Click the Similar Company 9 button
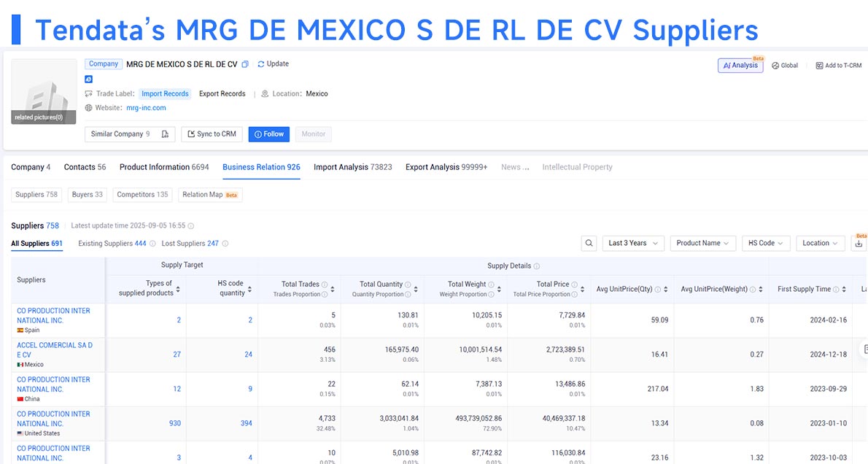This screenshot has height=464, width=868. pyautogui.click(x=130, y=134)
